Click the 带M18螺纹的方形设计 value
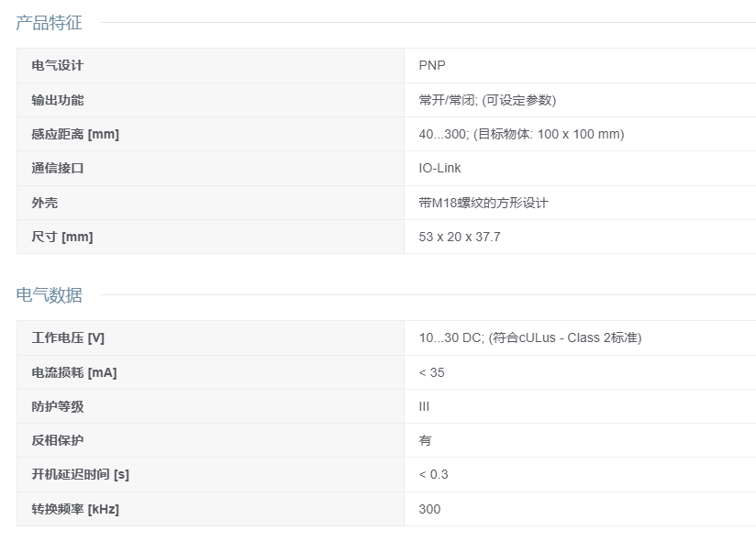Screen dimensions: 756x553 484,203
